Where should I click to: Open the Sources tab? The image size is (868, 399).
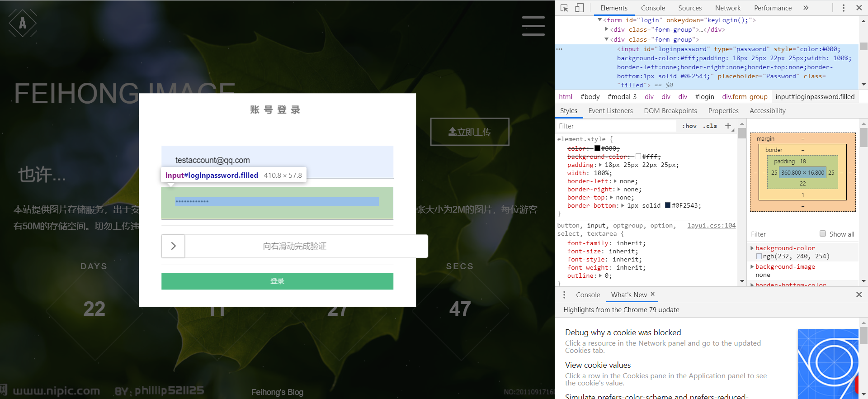pyautogui.click(x=690, y=8)
